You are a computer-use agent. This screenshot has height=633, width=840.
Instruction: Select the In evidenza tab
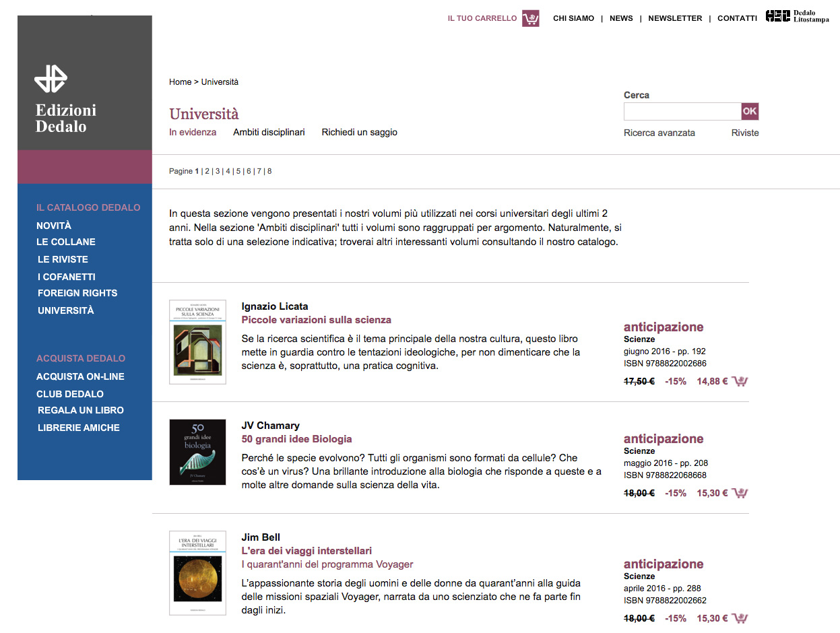click(x=193, y=133)
